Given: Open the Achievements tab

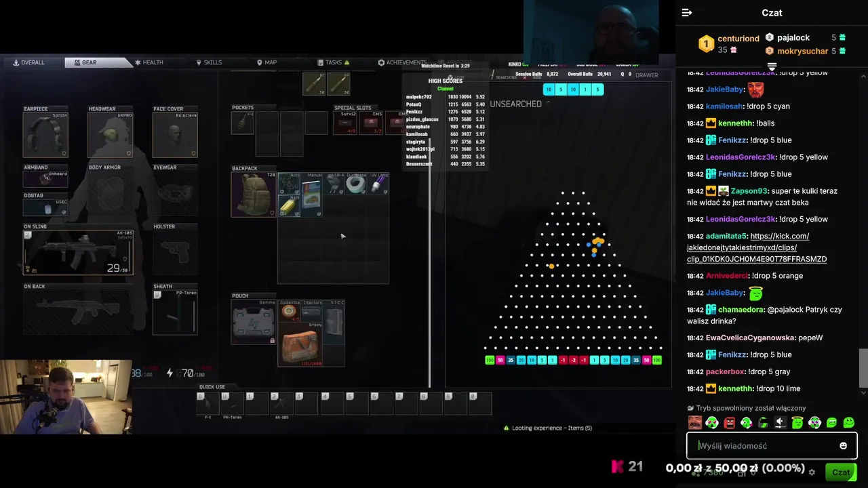Looking at the screenshot, I should pos(402,62).
